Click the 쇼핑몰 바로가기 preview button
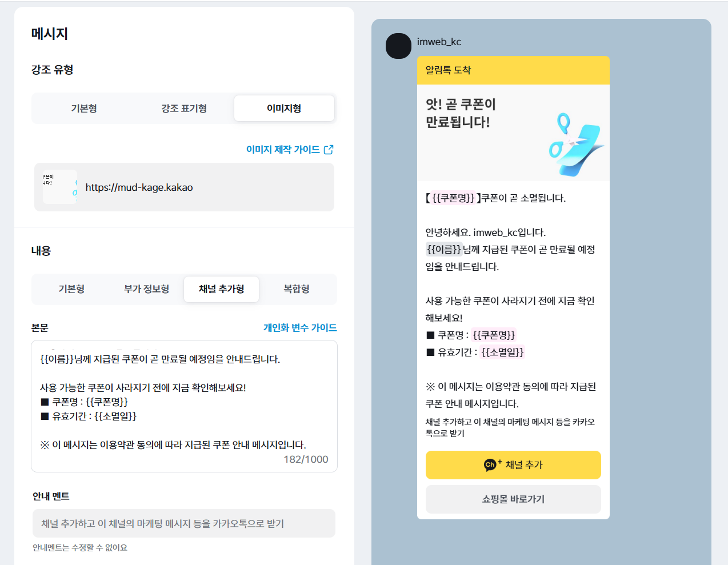The height and width of the screenshot is (565, 728). (513, 499)
